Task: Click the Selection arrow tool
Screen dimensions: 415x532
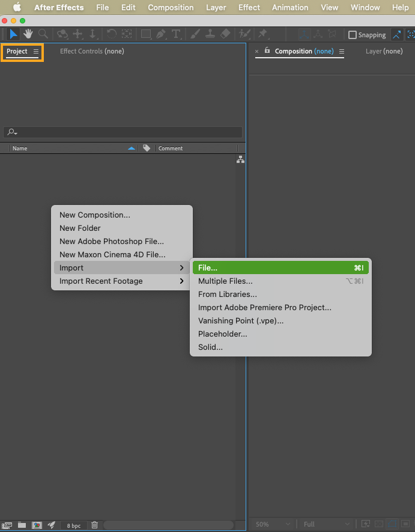Action: coord(13,34)
